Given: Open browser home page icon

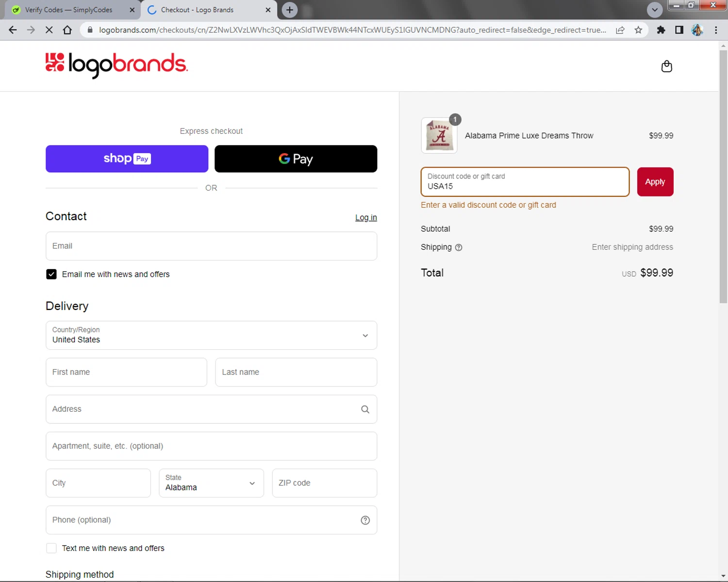Looking at the screenshot, I should (67, 30).
